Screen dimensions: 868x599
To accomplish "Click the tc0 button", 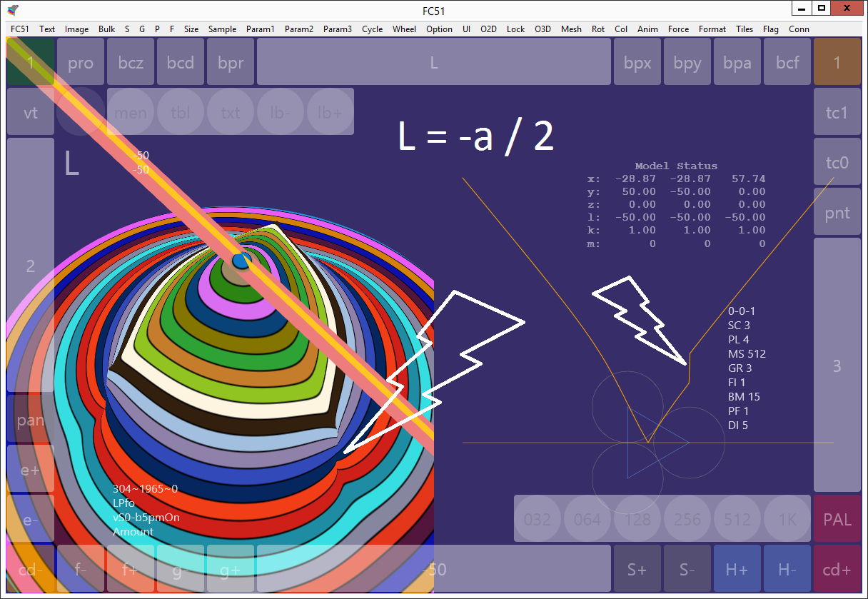I will (x=837, y=162).
